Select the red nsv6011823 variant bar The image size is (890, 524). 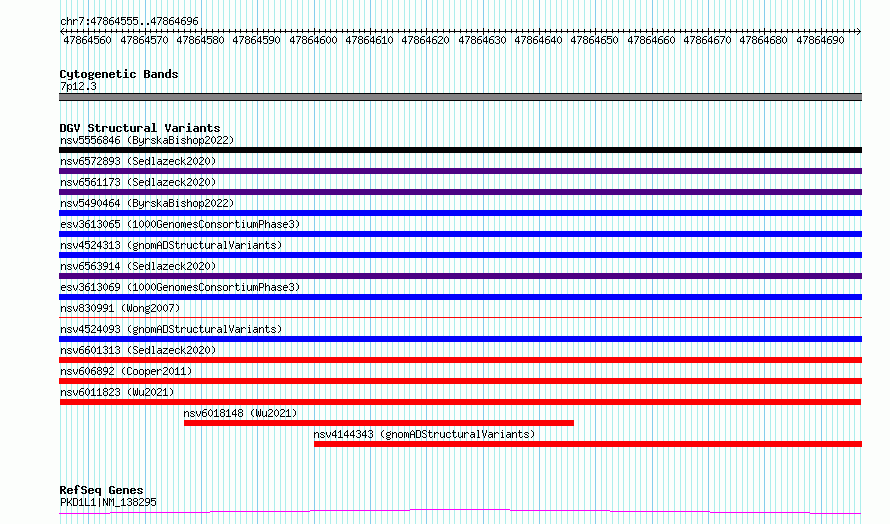tap(460, 402)
